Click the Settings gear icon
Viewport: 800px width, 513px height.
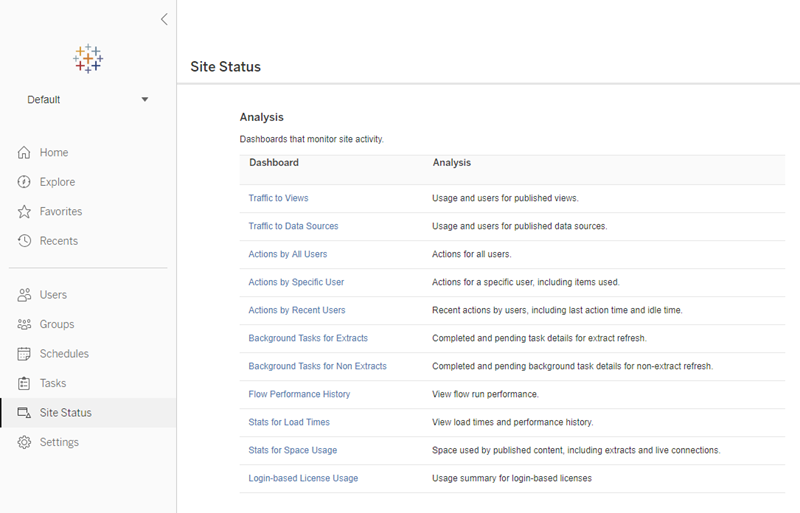[x=24, y=442]
